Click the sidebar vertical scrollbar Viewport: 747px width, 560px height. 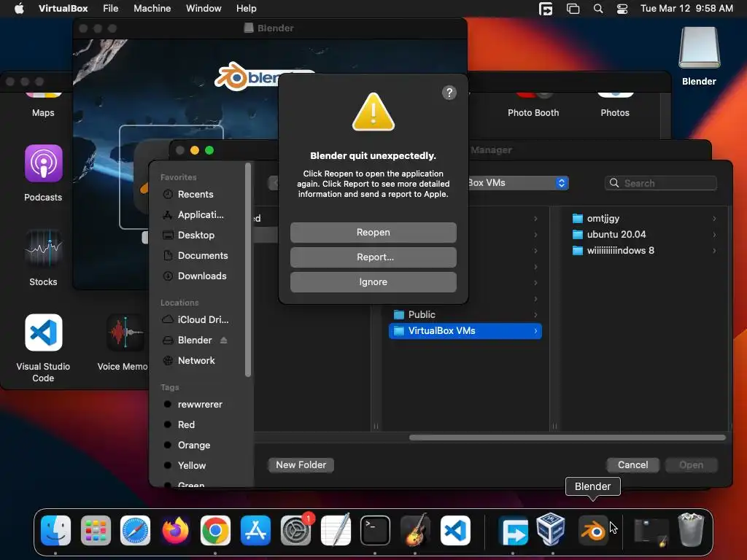tap(248, 270)
